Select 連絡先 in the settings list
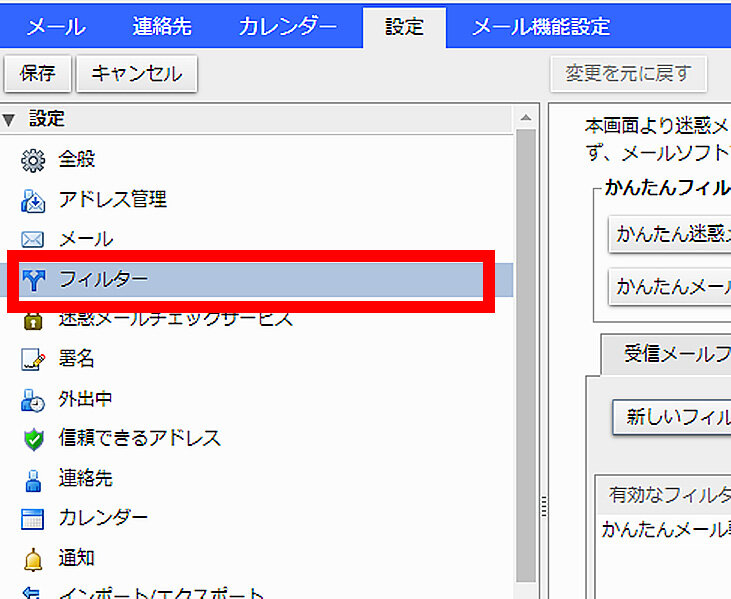Screen dimensions: 731x599 click(x=85, y=478)
